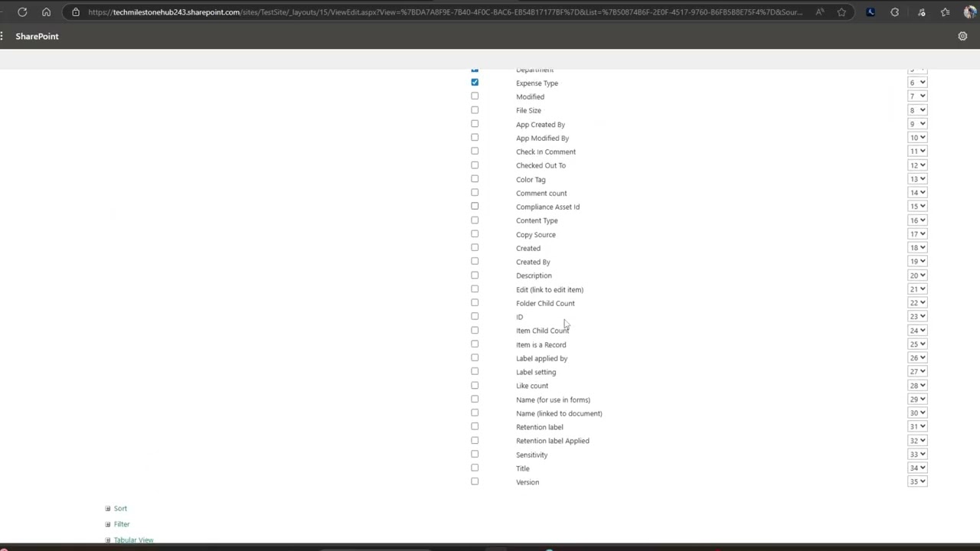Click the Item Child Count label
980x551 pixels.
[542, 331]
